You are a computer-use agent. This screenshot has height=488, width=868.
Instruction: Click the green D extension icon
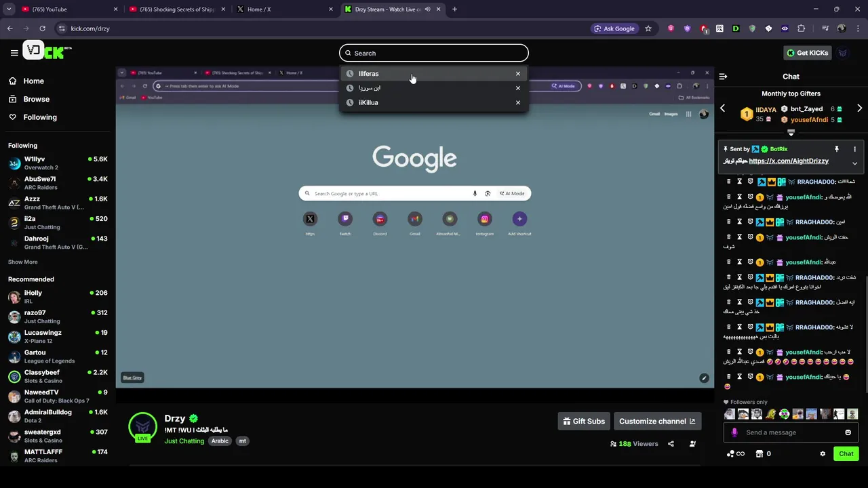736,28
